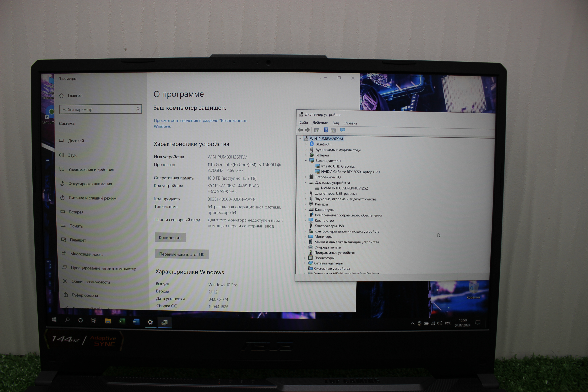Click the Forward arrow in Device Manager toolbar
Image resolution: width=588 pixels, height=392 pixels.
tap(307, 130)
